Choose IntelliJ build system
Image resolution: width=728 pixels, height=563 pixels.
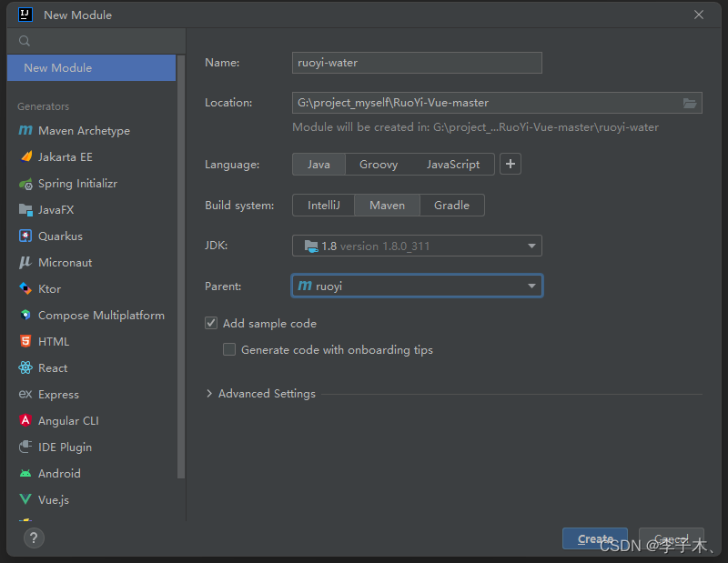(324, 206)
